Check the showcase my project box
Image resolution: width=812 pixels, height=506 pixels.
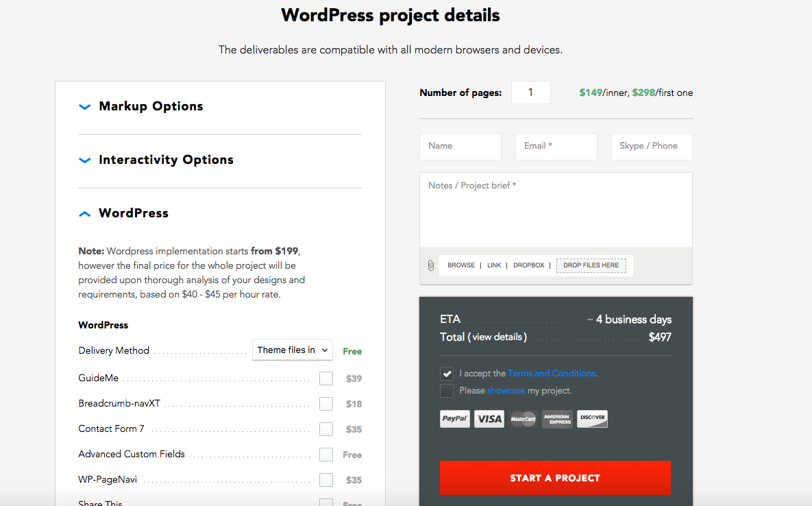click(447, 391)
